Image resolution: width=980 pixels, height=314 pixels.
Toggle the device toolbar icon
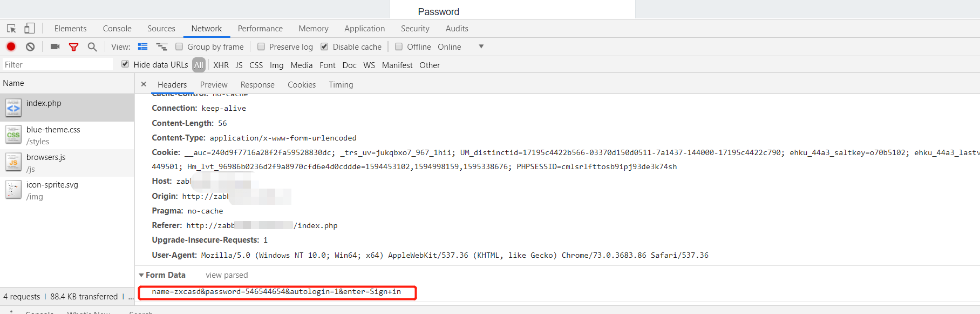[29, 29]
